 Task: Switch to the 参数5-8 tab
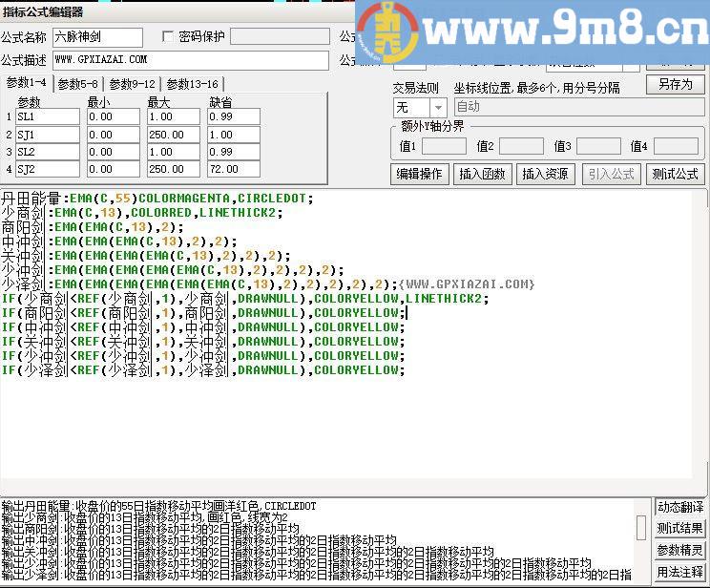pyautogui.click(x=78, y=84)
